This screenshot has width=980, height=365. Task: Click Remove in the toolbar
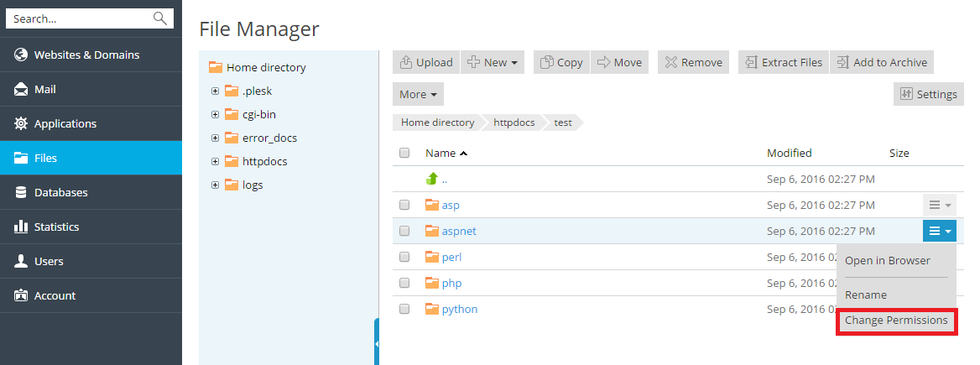tap(693, 62)
